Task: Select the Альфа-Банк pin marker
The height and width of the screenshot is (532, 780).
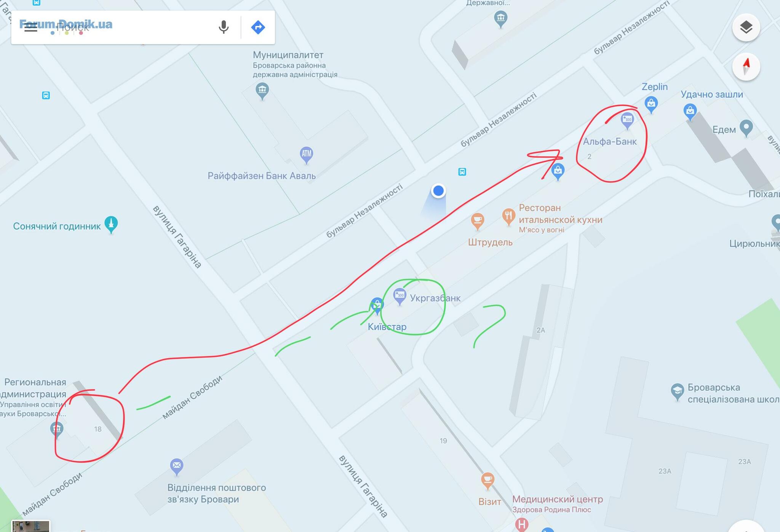Action: pos(627,121)
